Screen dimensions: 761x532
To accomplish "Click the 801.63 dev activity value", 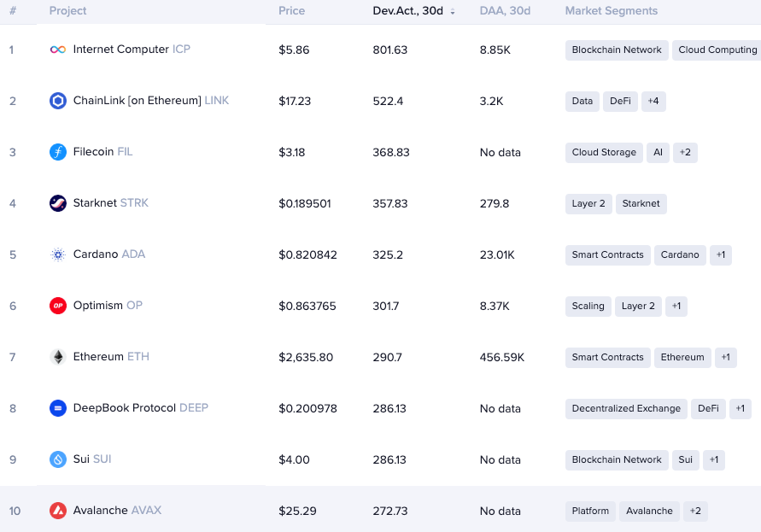I will coord(390,50).
